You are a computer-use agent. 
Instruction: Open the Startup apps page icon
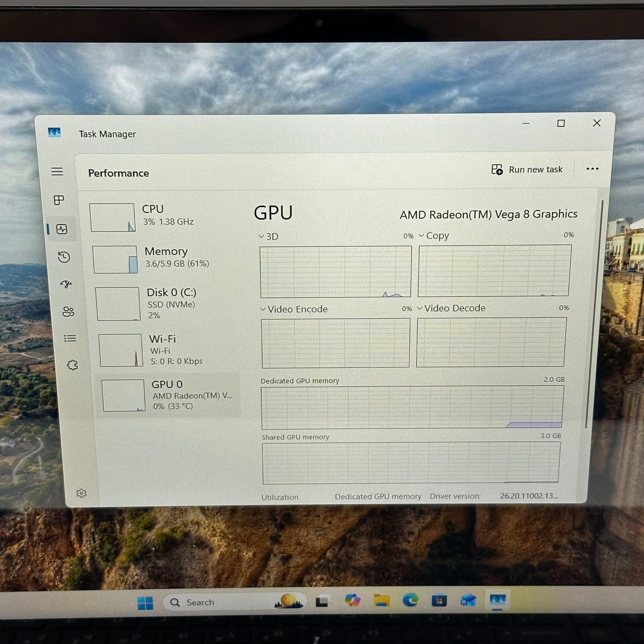(66, 284)
